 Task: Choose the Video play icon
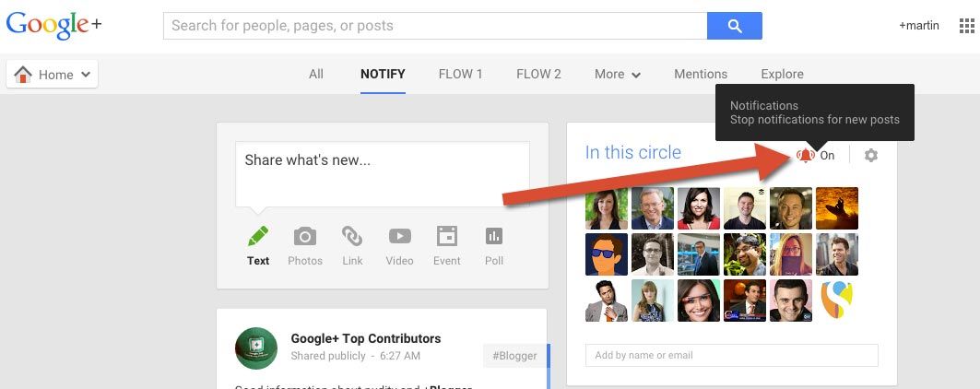[400, 236]
